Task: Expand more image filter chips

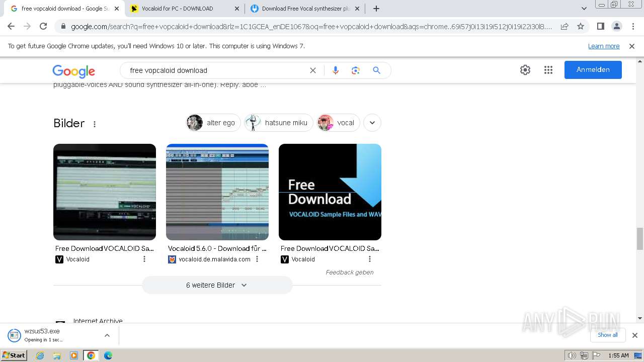Action: click(x=372, y=123)
